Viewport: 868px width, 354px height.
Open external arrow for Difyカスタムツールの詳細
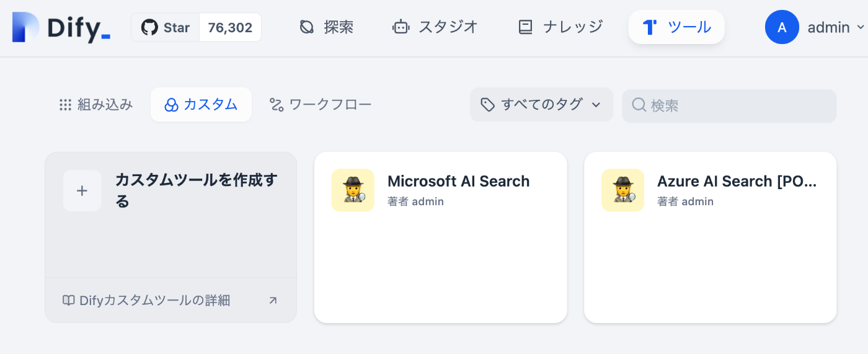click(273, 301)
